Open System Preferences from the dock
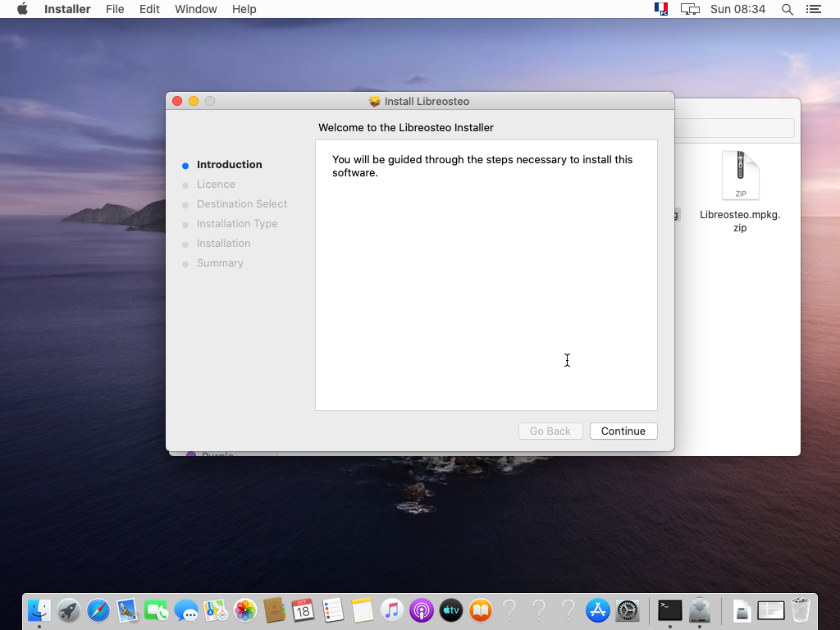The width and height of the screenshot is (840, 630). [627, 610]
